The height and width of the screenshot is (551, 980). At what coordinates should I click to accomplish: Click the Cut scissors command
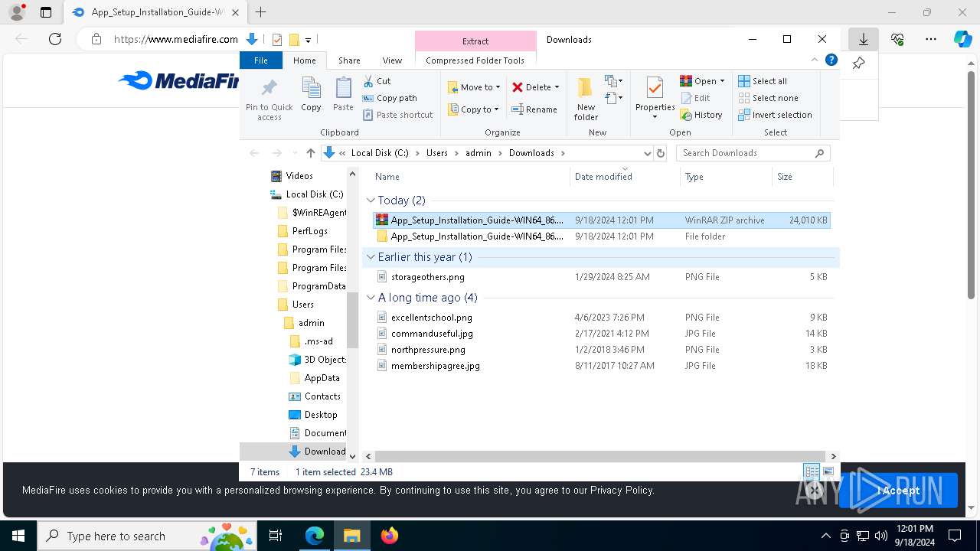click(x=377, y=80)
